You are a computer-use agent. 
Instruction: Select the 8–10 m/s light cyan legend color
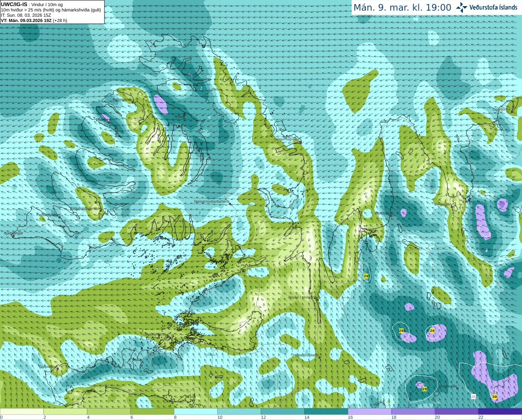point(196,411)
